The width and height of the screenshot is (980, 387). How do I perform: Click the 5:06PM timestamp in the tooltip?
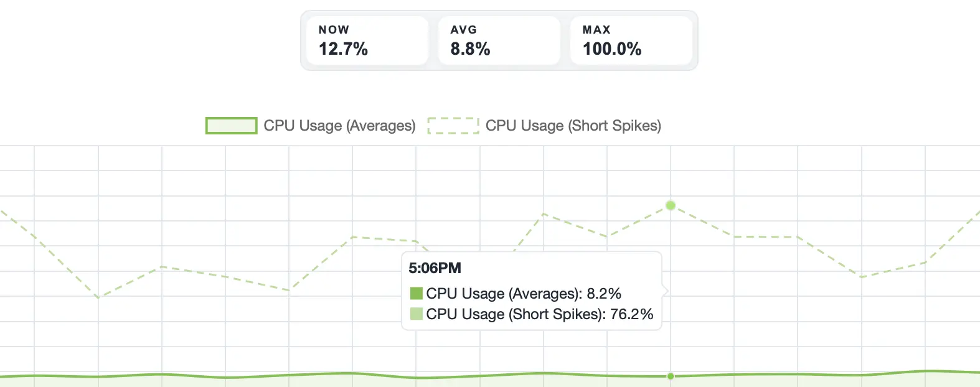point(435,268)
